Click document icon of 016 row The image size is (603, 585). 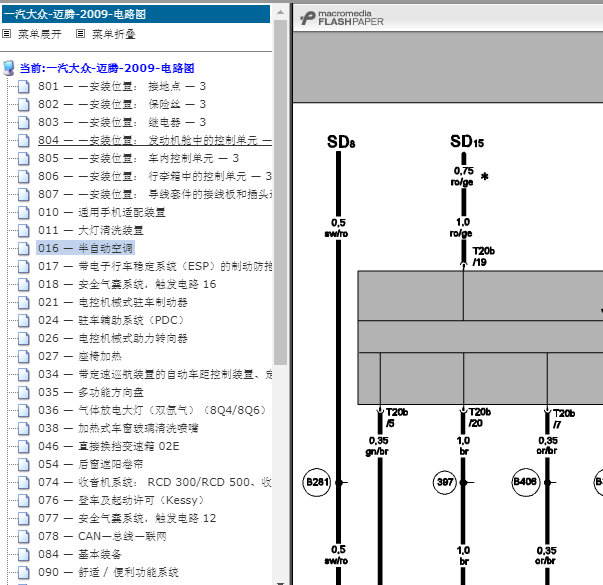(23, 248)
